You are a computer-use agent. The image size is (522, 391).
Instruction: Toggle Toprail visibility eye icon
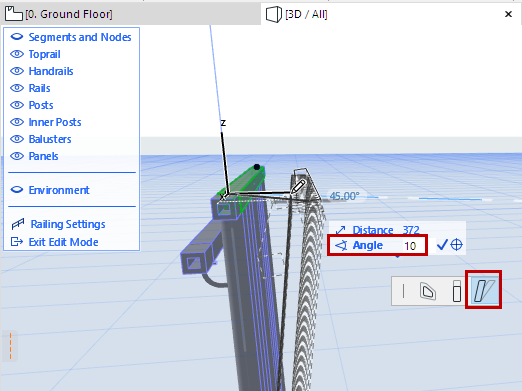(17, 54)
